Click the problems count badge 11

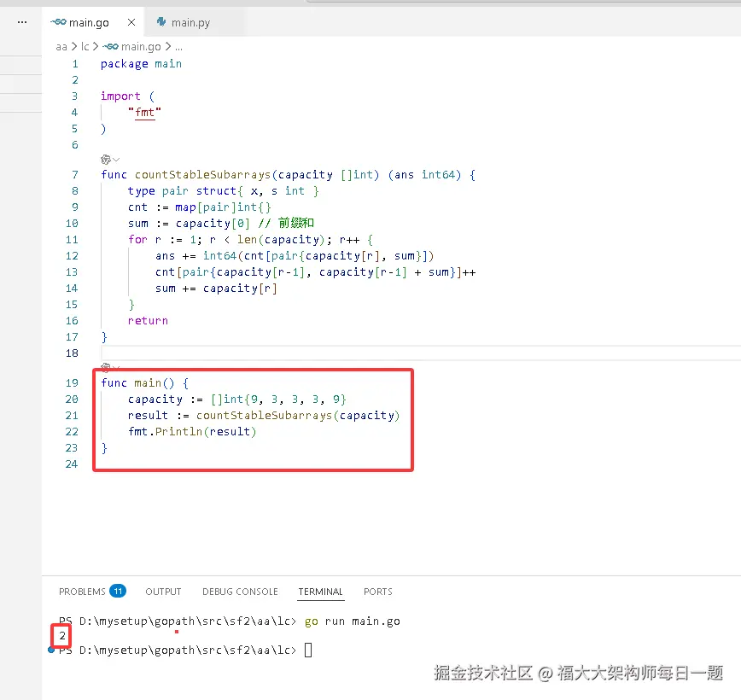pyautogui.click(x=118, y=591)
